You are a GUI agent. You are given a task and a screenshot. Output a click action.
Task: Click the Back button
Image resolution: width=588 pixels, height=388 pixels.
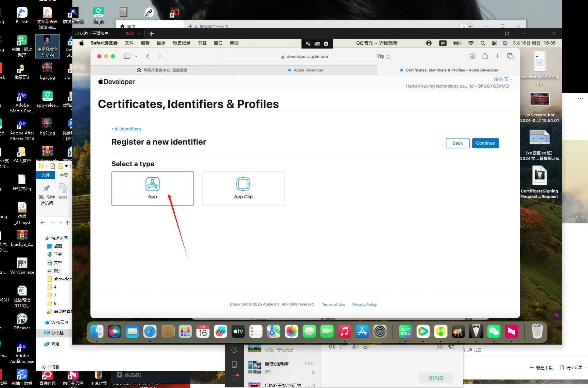(457, 143)
